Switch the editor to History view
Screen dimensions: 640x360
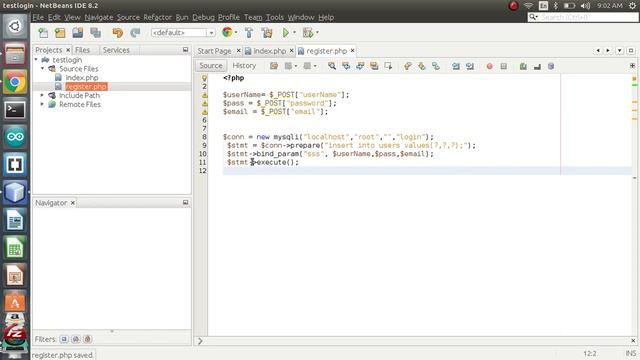[x=244, y=66]
